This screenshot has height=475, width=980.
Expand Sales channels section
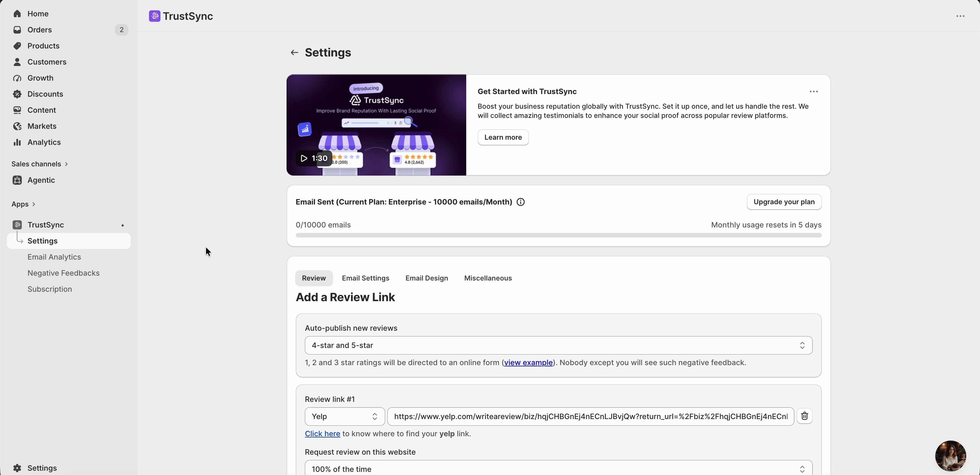[x=40, y=164]
